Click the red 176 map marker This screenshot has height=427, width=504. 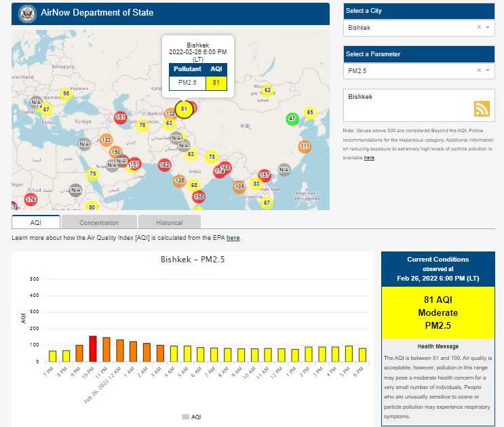[x=31, y=199]
